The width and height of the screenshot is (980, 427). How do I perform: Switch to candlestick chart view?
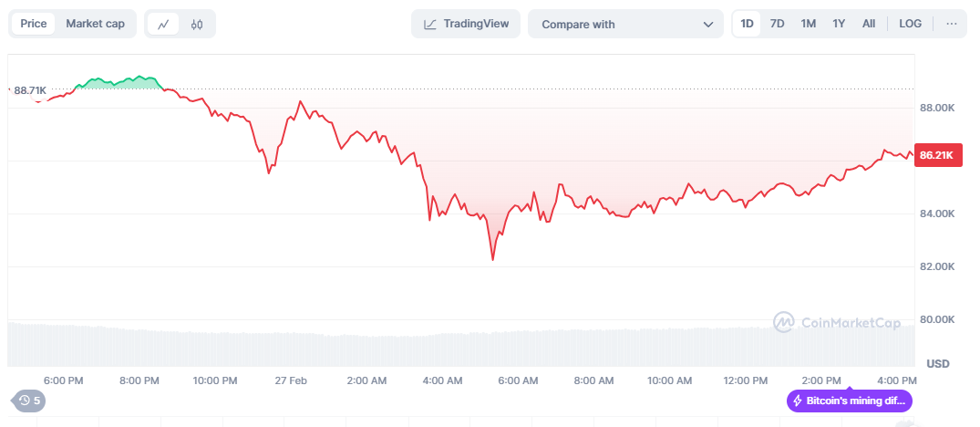tap(197, 25)
